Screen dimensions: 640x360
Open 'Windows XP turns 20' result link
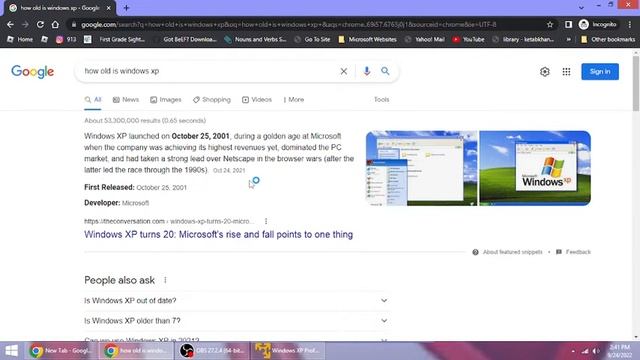218,235
